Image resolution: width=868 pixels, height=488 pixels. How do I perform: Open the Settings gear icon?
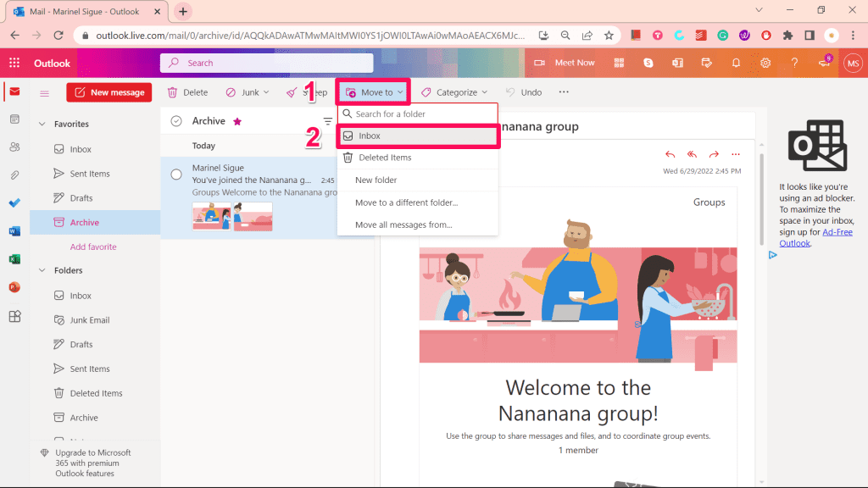coord(765,63)
